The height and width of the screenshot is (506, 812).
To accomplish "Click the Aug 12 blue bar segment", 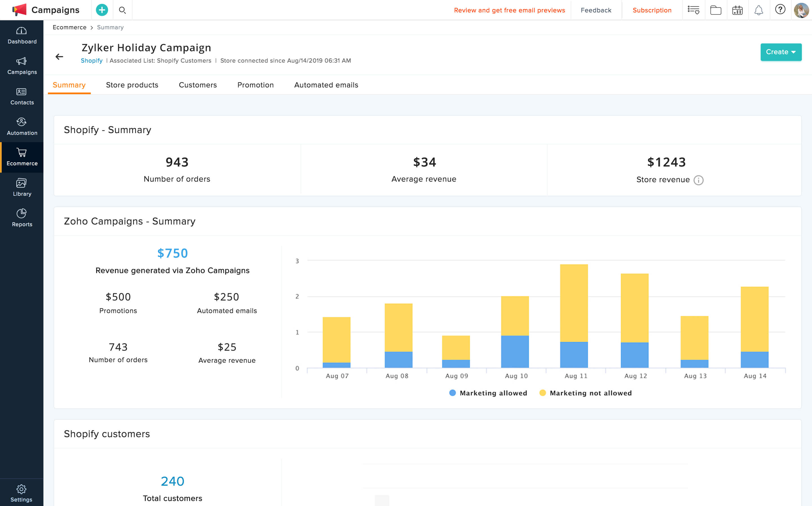I will coord(634,355).
